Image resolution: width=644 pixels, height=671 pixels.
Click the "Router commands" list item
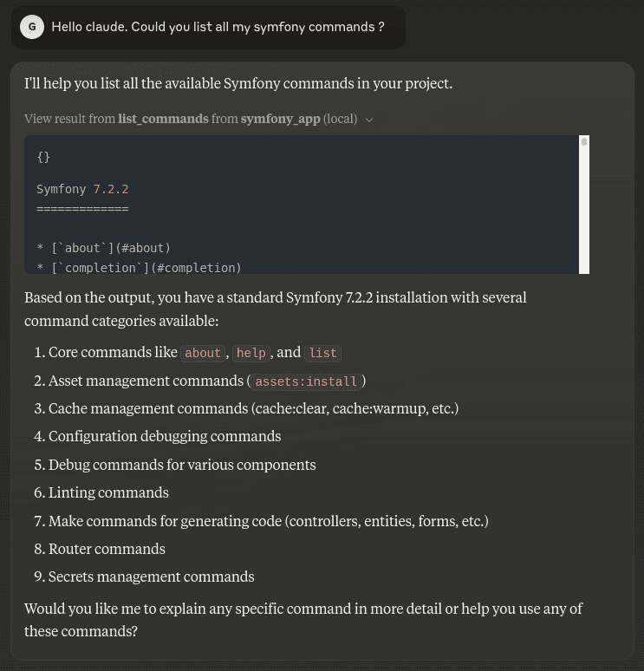tap(107, 549)
